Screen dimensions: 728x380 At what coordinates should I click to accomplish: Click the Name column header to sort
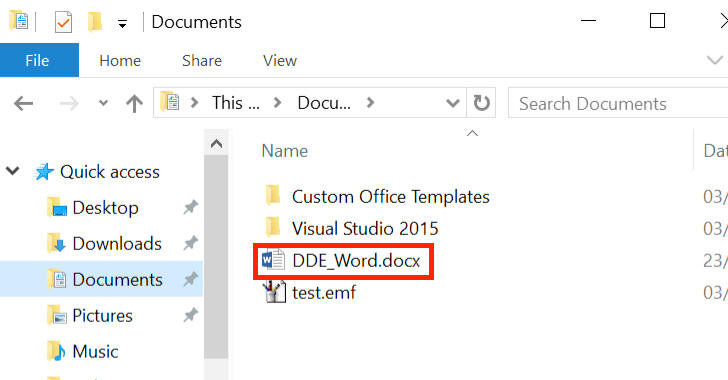pyautogui.click(x=285, y=151)
